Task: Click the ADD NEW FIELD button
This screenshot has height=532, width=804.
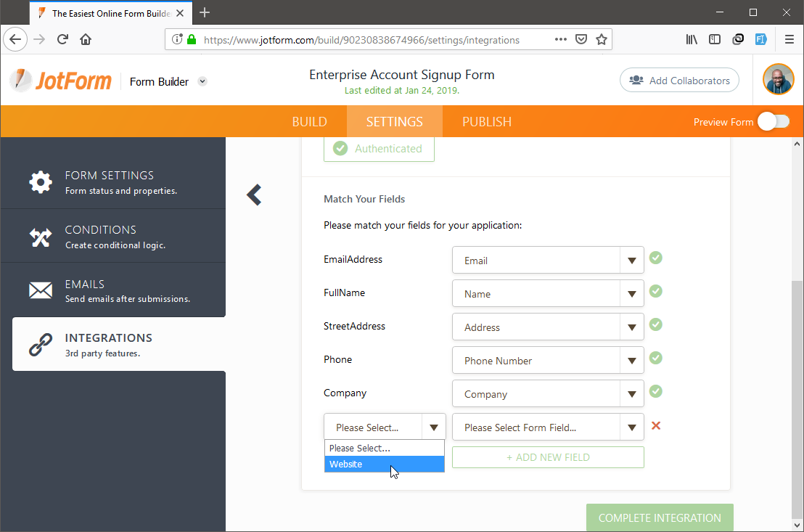Action: pyautogui.click(x=547, y=457)
